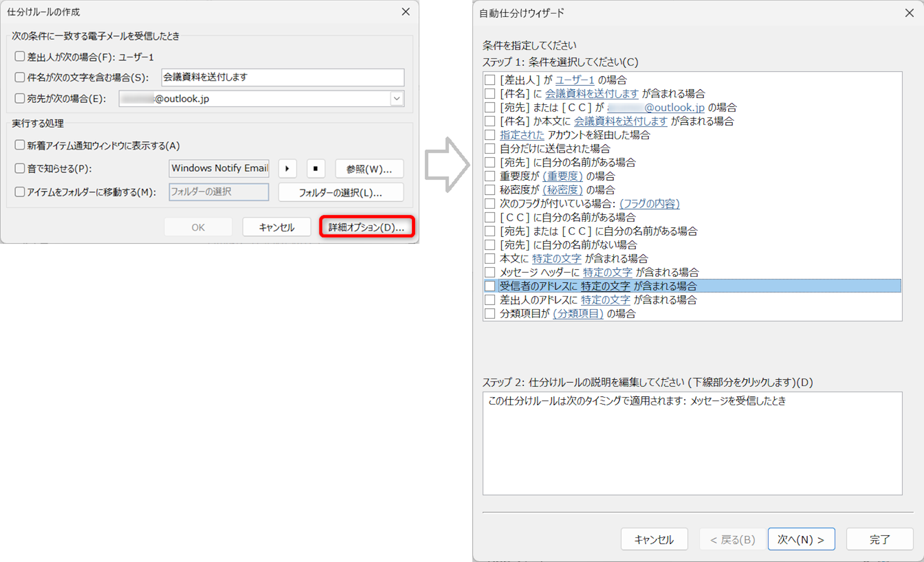Click 参照(W) browse button
Image resolution: width=924 pixels, height=562 pixels.
click(x=369, y=169)
